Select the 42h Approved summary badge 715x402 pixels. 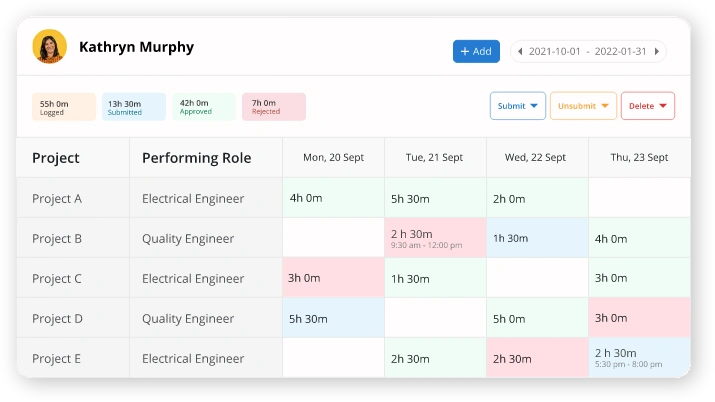pyautogui.click(x=204, y=107)
